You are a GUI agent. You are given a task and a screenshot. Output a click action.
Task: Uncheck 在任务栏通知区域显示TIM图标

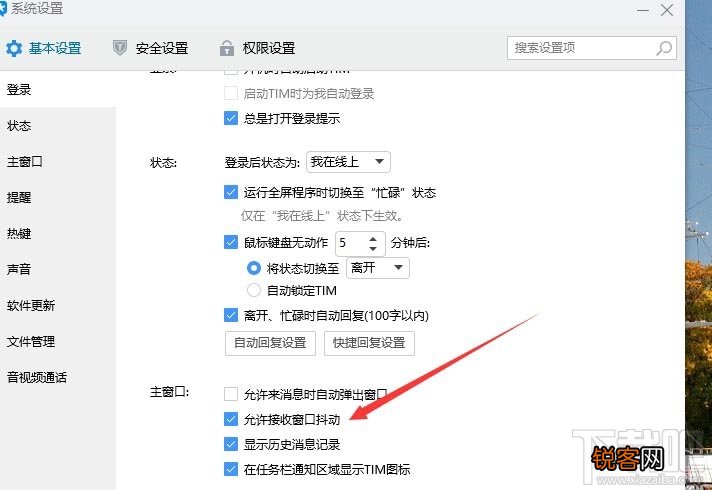(231, 469)
